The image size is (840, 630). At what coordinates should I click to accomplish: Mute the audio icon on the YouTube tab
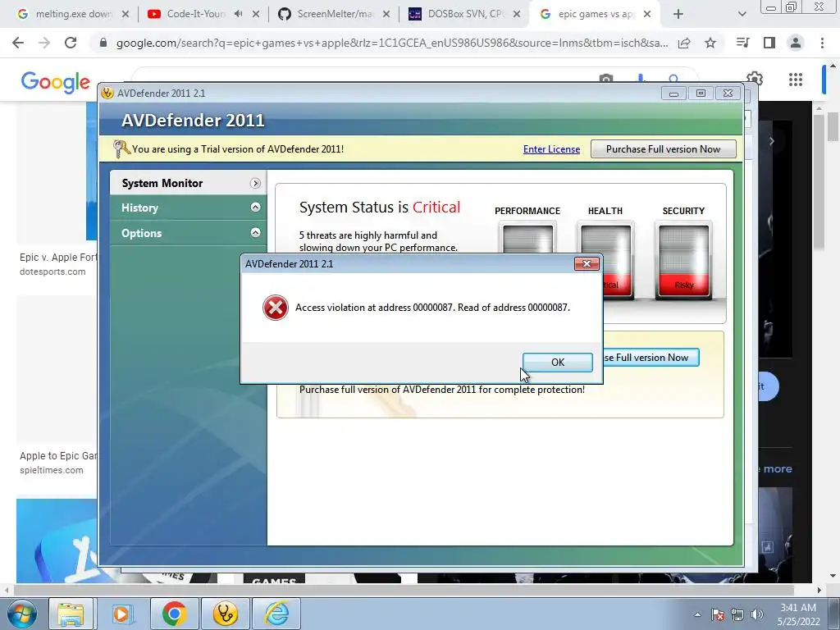[x=239, y=14]
